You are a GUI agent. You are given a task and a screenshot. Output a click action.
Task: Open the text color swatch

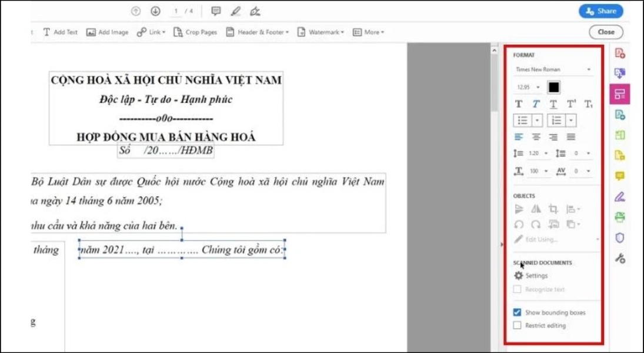click(553, 88)
